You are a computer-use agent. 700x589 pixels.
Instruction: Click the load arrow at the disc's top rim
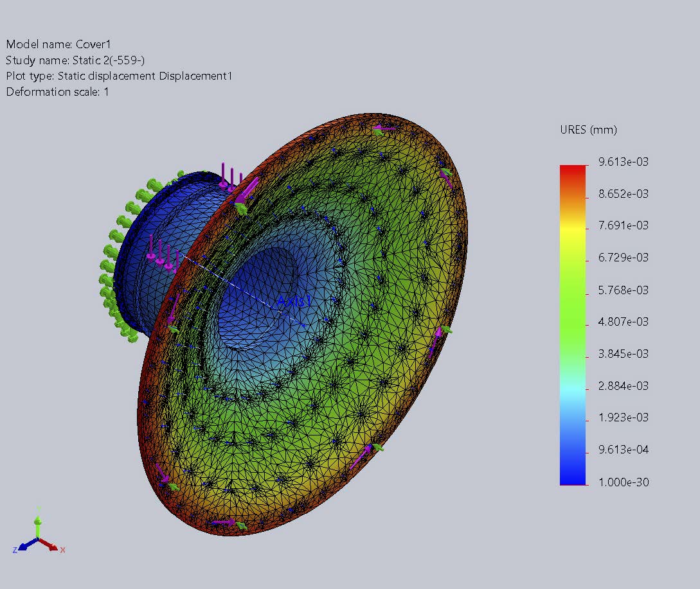point(384,128)
